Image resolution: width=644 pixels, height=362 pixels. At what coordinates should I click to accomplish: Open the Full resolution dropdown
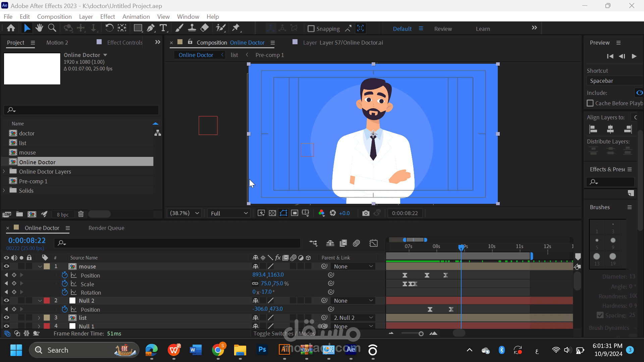(x=229, y=213)
